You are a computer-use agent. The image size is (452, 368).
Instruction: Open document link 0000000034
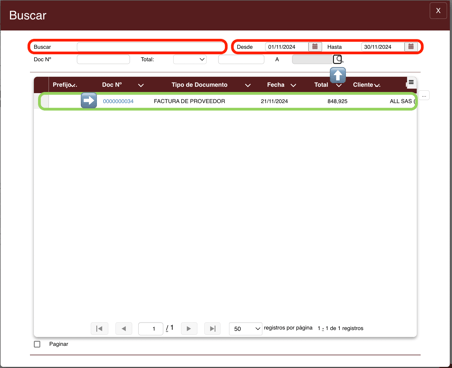tap(118, 101)
